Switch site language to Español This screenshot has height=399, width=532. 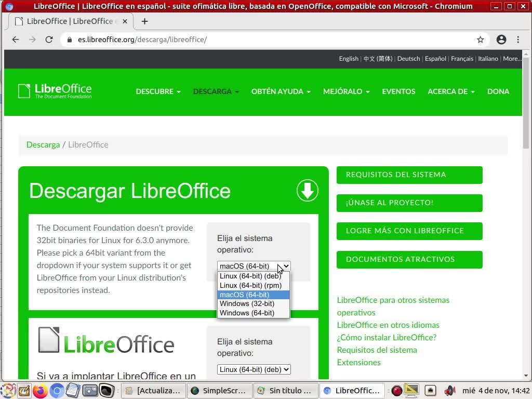pyautogui.click(x=435, y=59)
